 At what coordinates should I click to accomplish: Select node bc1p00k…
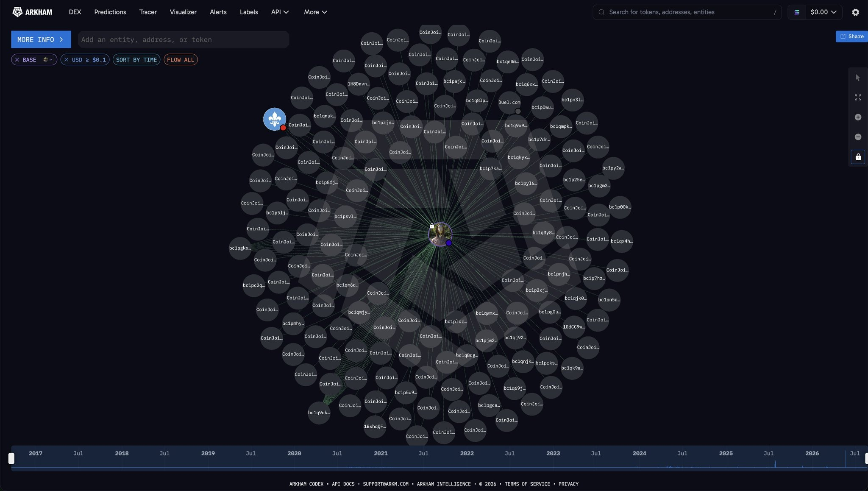[620, 207]
